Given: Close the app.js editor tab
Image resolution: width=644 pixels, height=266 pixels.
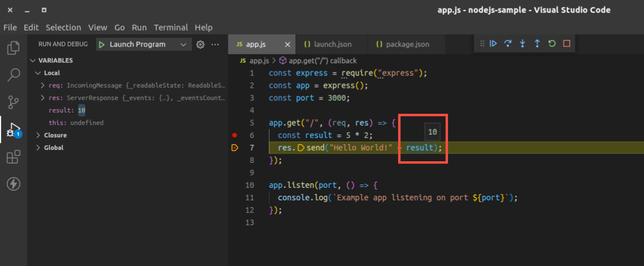Looking at the screenshot, I should 288,44.
